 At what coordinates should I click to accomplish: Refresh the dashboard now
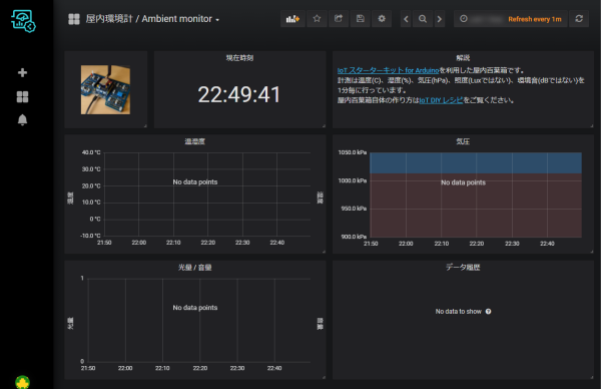(x=579, y=19)
